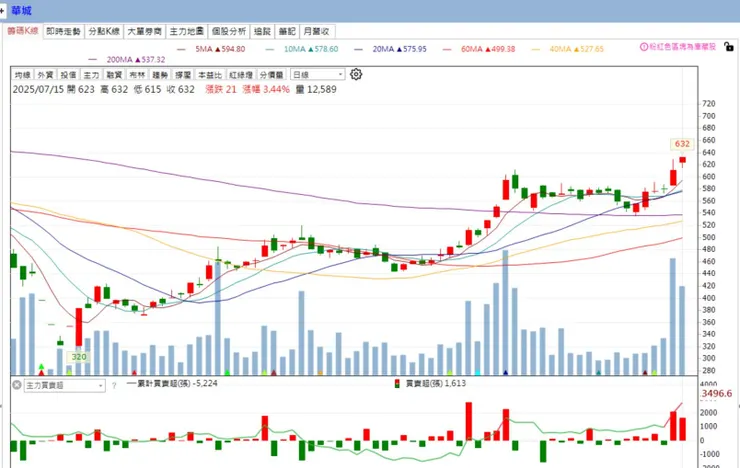Toggle the 分價量 overlay button
Image resolution: width=740 pixels, height=468 pixels.
pyautogui.click(x=272, y=75)
